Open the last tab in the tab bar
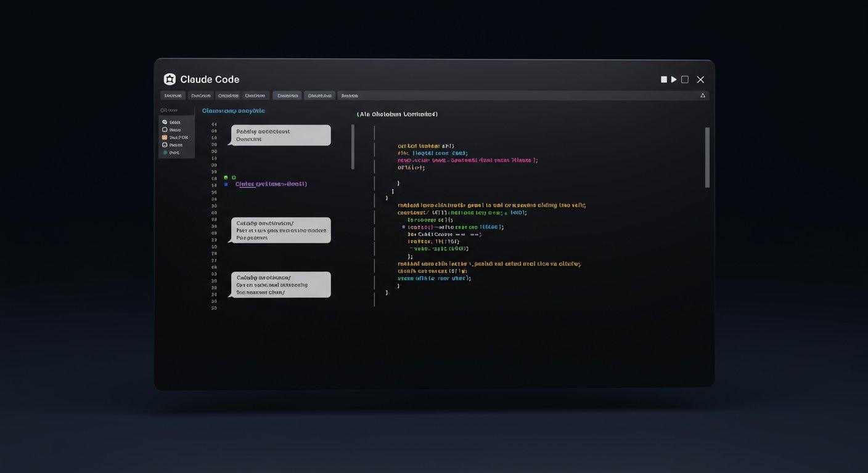Image resolution: width=868 pixels, height=473 pixels. coord(350,95)
